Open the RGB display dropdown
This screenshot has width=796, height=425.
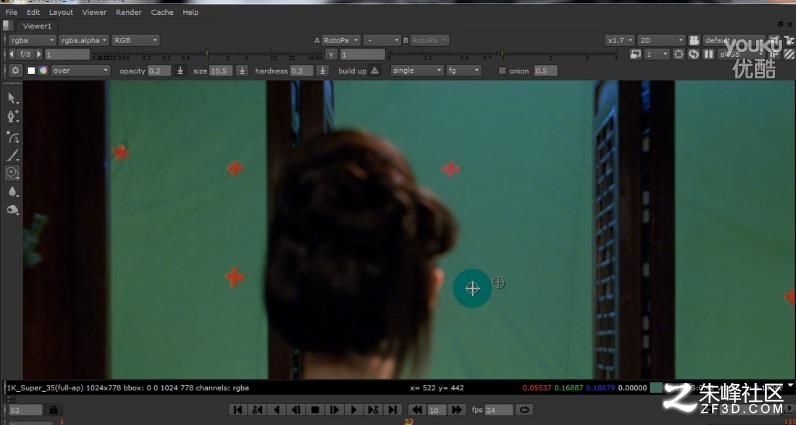[136, 40]
